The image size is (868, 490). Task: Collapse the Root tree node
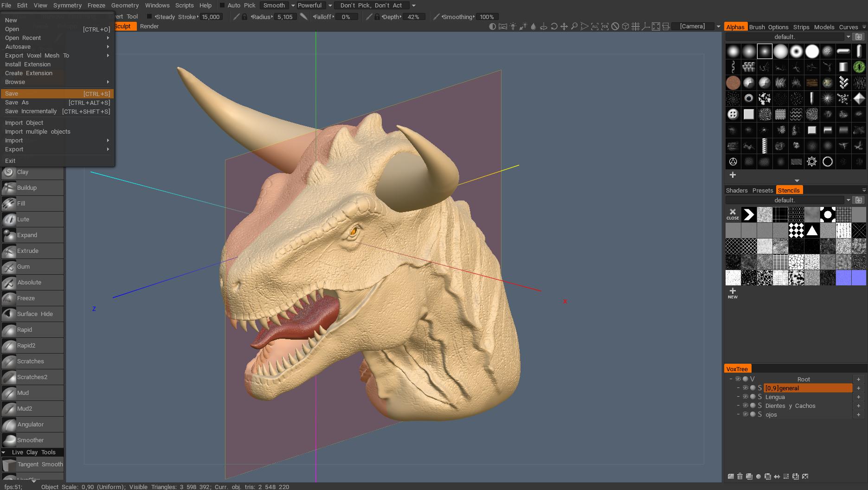coord(731,379)
